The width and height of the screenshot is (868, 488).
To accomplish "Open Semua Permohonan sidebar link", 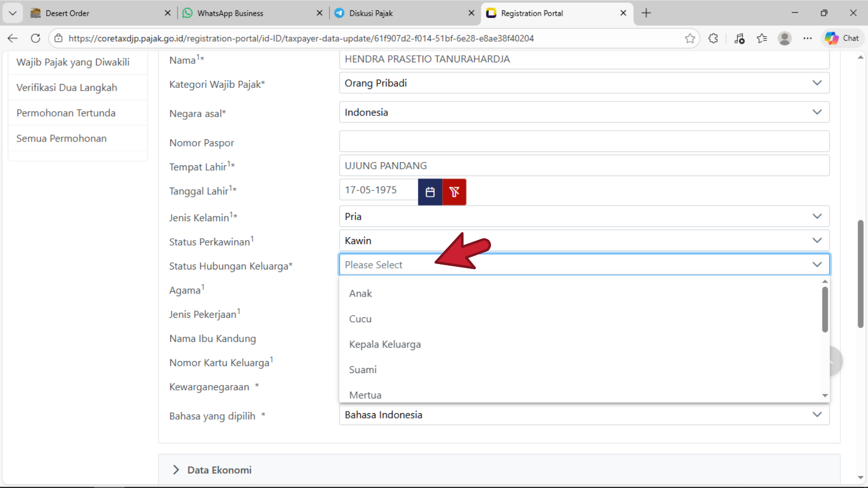I will (61, 138).
